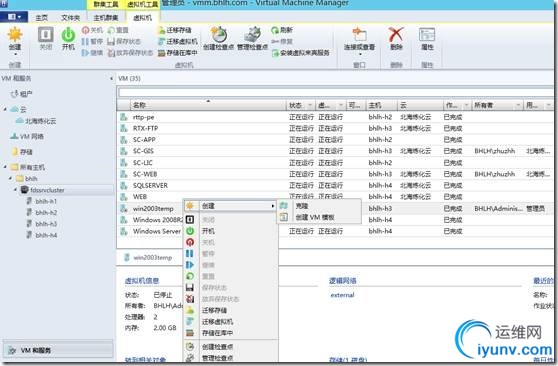Collapse the 云 tree node
This screenshot has width=558, height=366.
point(5,109)
